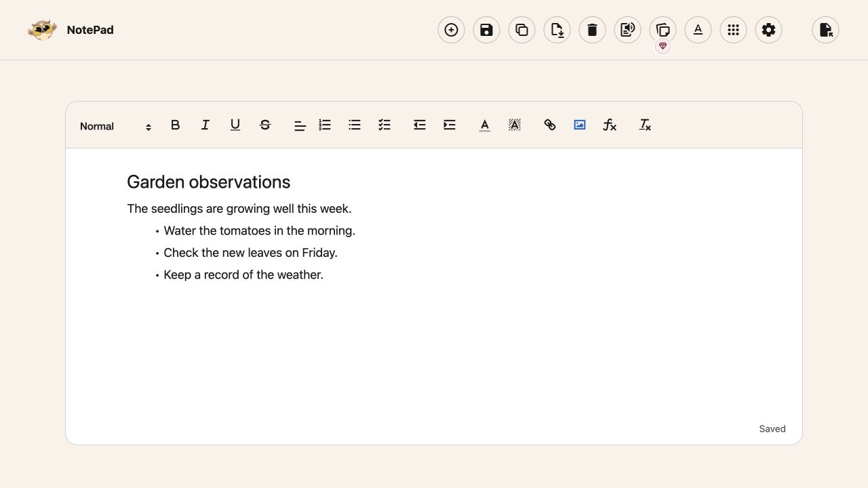Open the text alignment dropdown
Image resolution: width=868 pixels, height=488 pixels.
point(300,126)
